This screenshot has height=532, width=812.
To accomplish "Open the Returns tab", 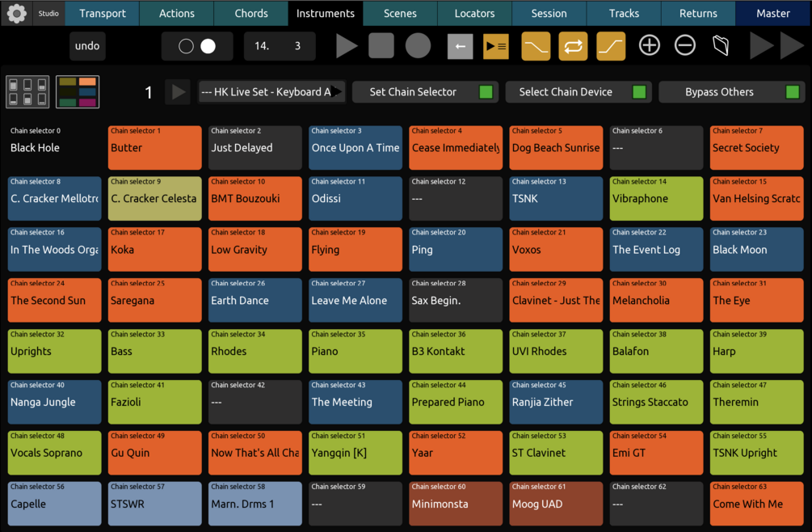I will click(699, 13).
